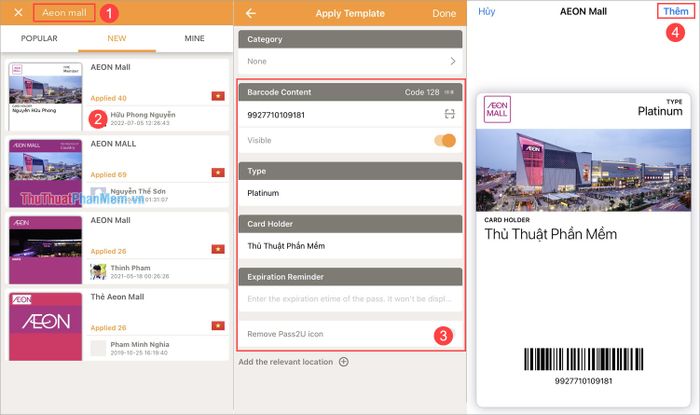The image size is (700, 415).
Task: Open AEON Mall template thumbnail by Hữu Phong Nguyễn
Action: 46,96
